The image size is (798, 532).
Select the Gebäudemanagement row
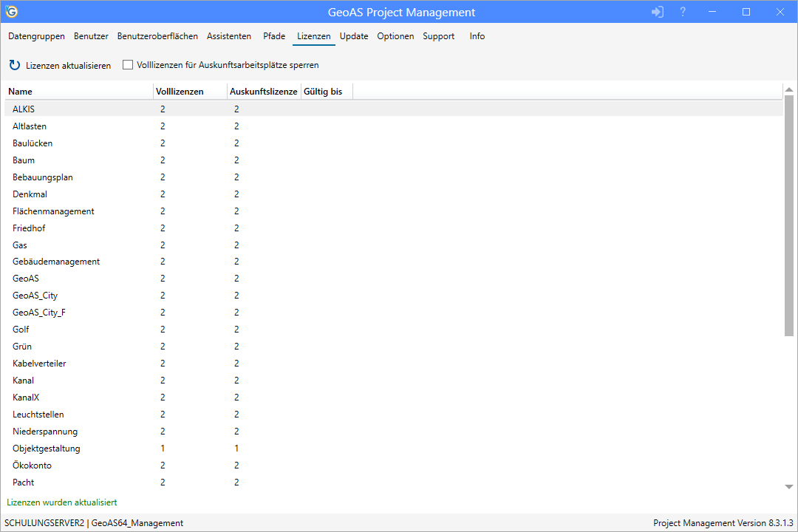(394, 261)
